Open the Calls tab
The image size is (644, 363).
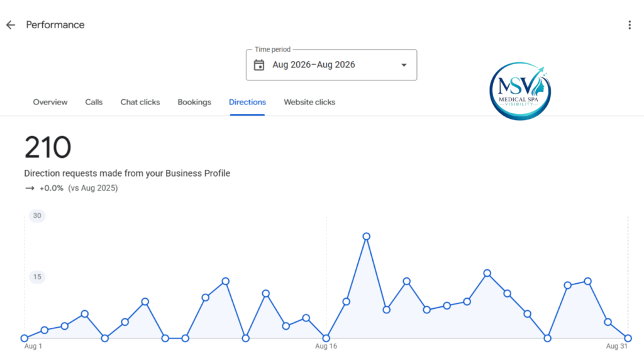(94, 103)
